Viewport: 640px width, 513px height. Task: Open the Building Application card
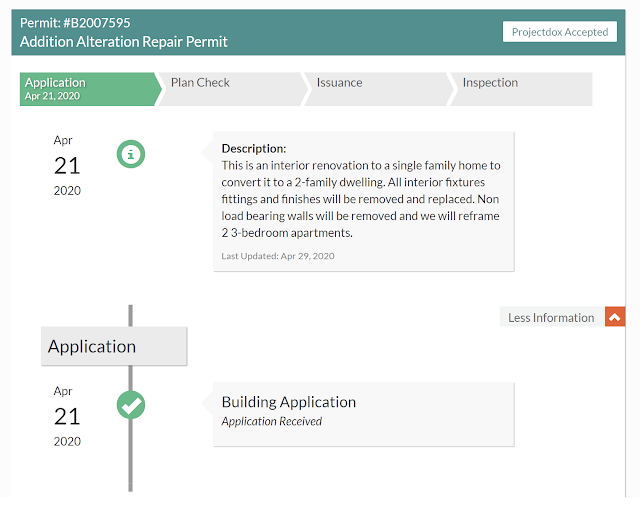coord(363,414)
